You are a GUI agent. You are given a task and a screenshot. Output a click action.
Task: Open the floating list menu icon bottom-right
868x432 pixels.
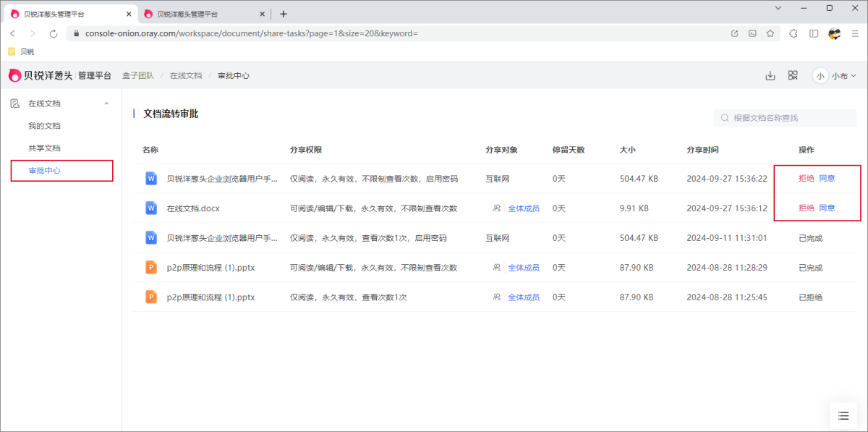point(843,415)
